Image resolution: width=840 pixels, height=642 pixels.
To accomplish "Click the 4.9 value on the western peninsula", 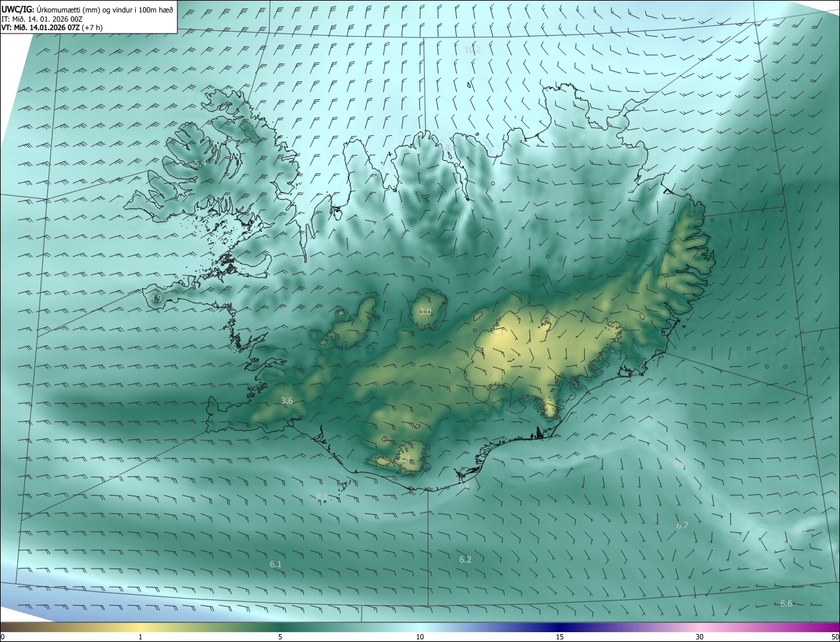I will tap(156, 298).
